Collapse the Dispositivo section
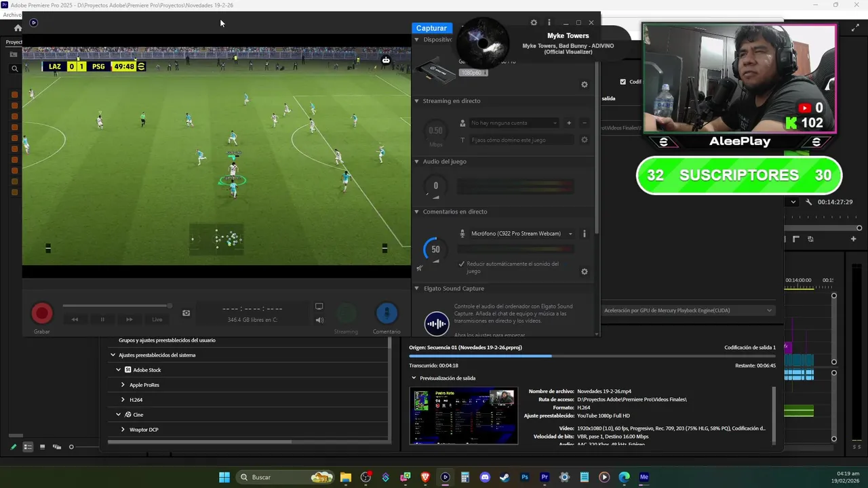868x488 pixels. click(x=417, y=39)
